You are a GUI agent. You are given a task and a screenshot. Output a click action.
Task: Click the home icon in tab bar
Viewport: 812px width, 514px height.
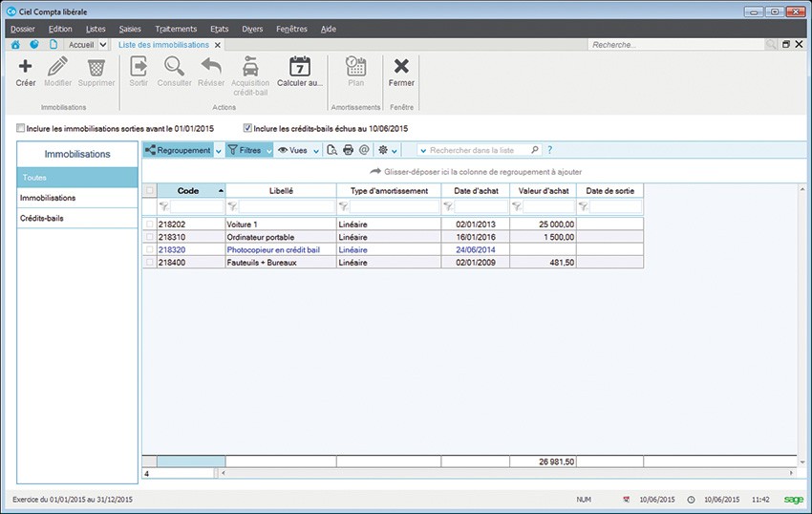[x=15, y=45]
